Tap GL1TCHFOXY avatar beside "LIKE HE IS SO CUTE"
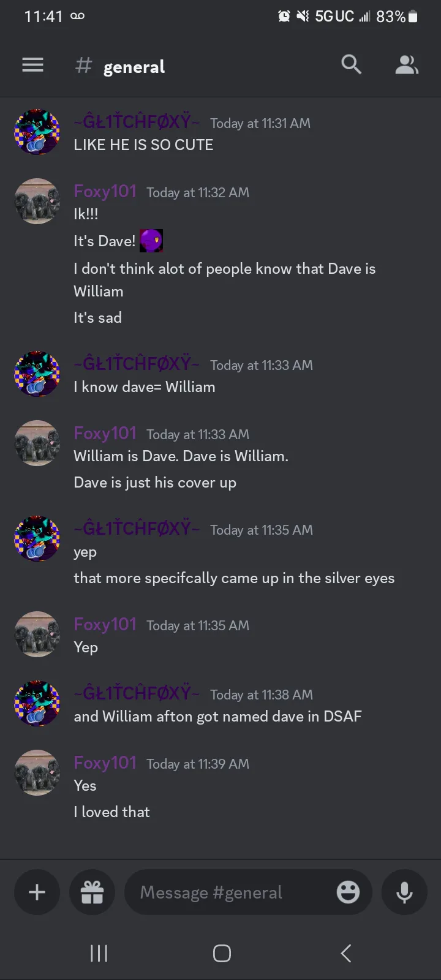The image size is (441, 980). [x=37, y=132]
